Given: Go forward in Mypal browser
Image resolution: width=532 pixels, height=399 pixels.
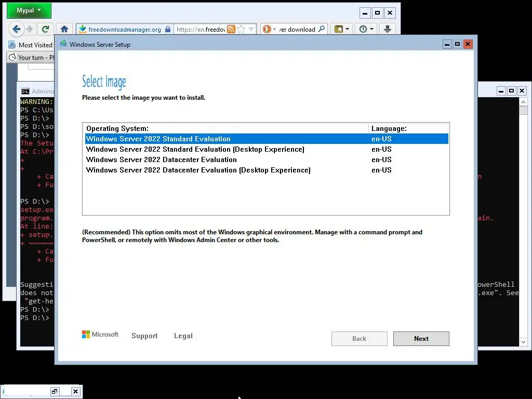Looking at the screenshot, I should [x=30, y=29].
